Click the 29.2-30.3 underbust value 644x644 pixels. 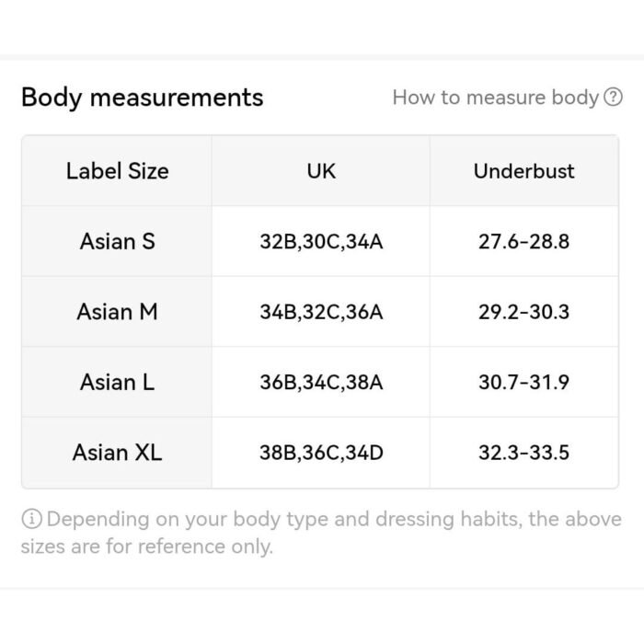coord(524,312)
